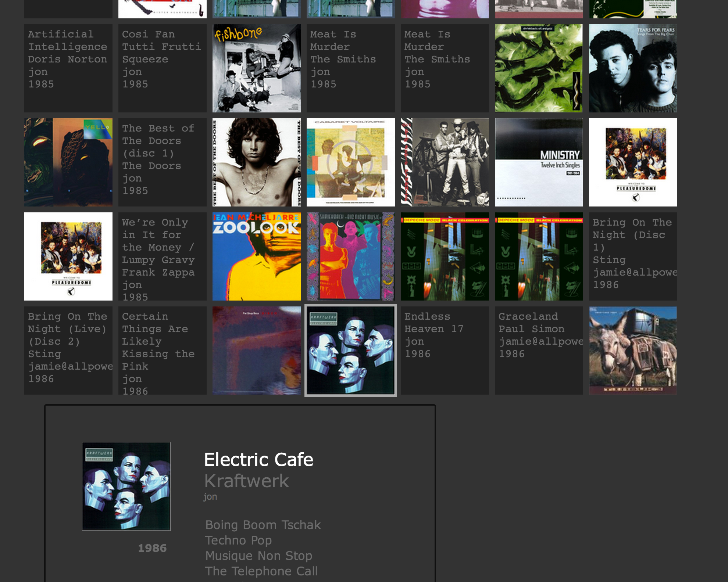This screenshot has width=728, height=582.
Task: Select the Graceland Paul Simon tile
Action: click(539, 351)
